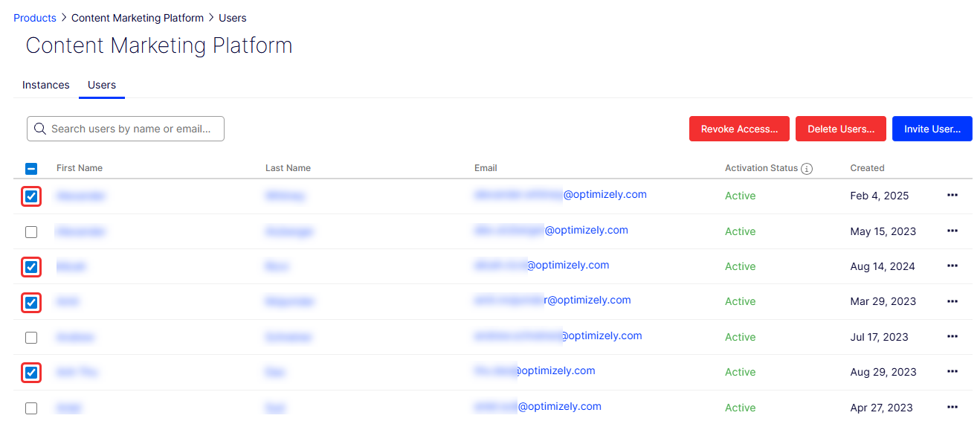Viewport: 980px width, 424px height.
Task: Select the user created Jul 17, 2023
Action: click(x=31, y=338)
